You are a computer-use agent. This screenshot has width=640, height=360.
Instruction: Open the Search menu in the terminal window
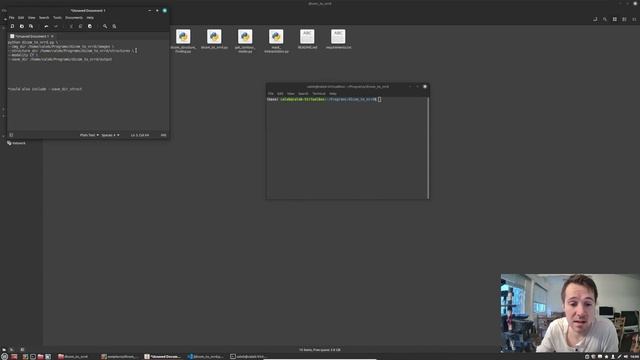303,93
